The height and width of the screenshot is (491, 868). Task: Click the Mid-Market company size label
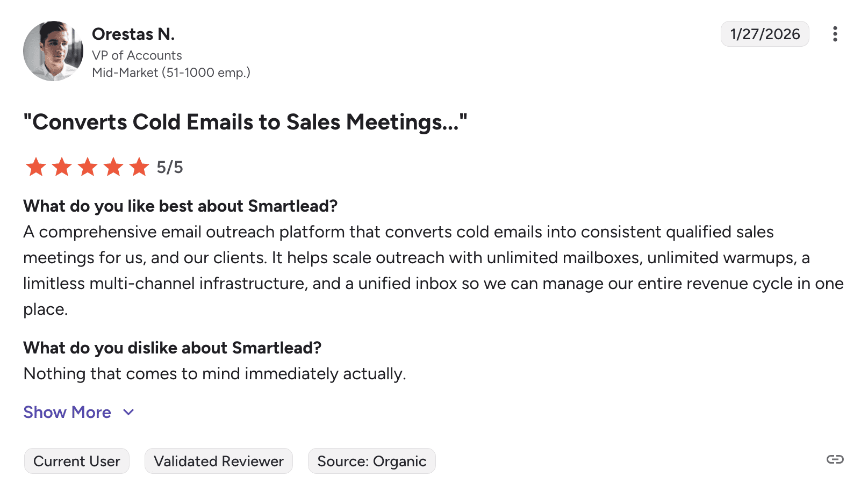point(171,73)
